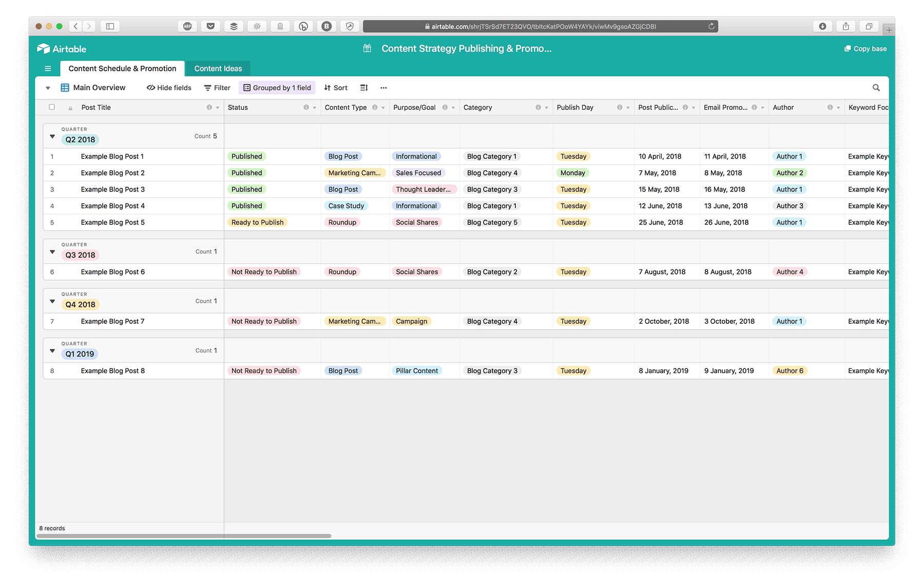Click the base title Content Strategy Publishing
924x587 pixels.
click(466, 48)
